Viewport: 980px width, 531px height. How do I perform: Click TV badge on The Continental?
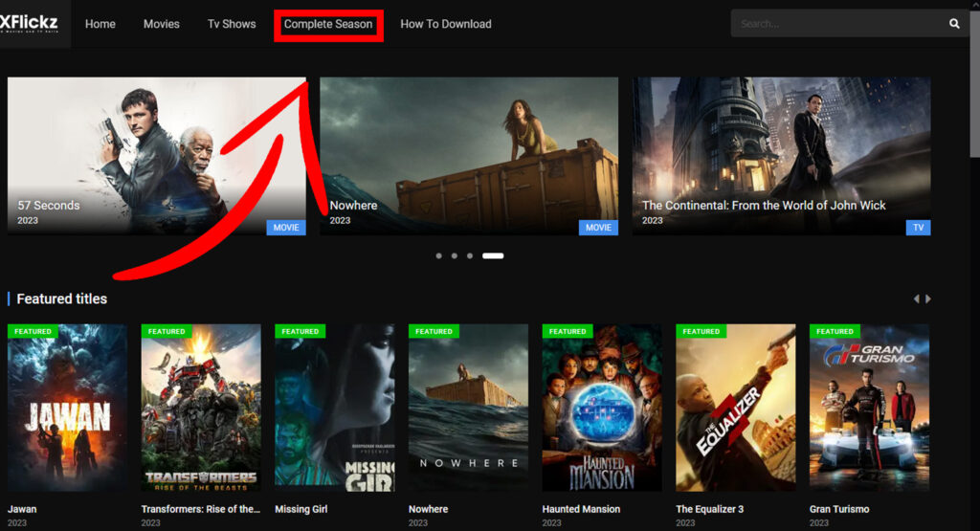(918, 228)
